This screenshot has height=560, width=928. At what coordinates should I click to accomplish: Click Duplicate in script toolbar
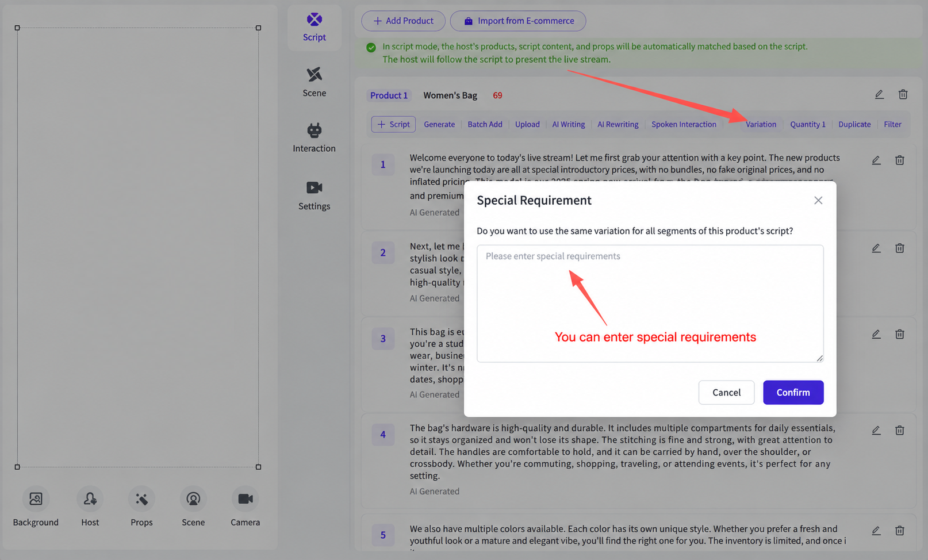coord(854,124)
